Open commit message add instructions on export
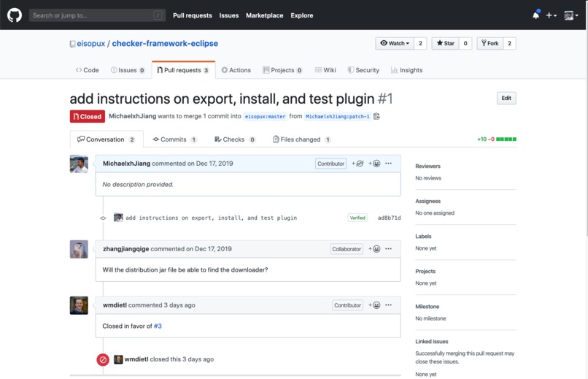 211,218
